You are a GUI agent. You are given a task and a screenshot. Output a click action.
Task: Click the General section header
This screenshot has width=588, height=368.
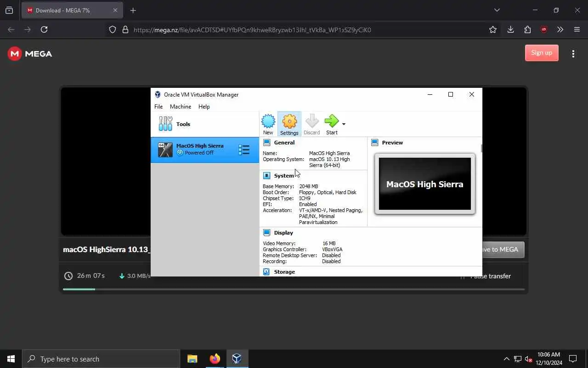[284, 143]
